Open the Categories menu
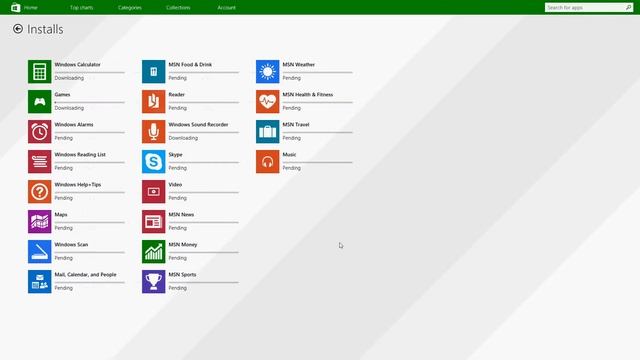The width and height of the screenshot is (640, 360). [x=130, y=8]
